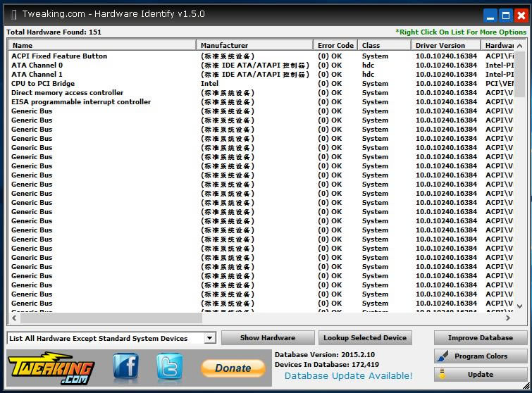Click the Intel manufacturer cell
Viewport: 532px width, 393px height.
pyautogui.click(x=210, y=83)
